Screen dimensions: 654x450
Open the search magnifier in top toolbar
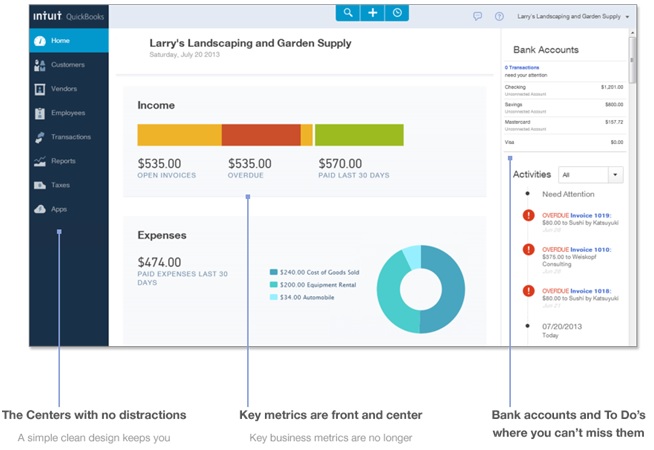348,13
